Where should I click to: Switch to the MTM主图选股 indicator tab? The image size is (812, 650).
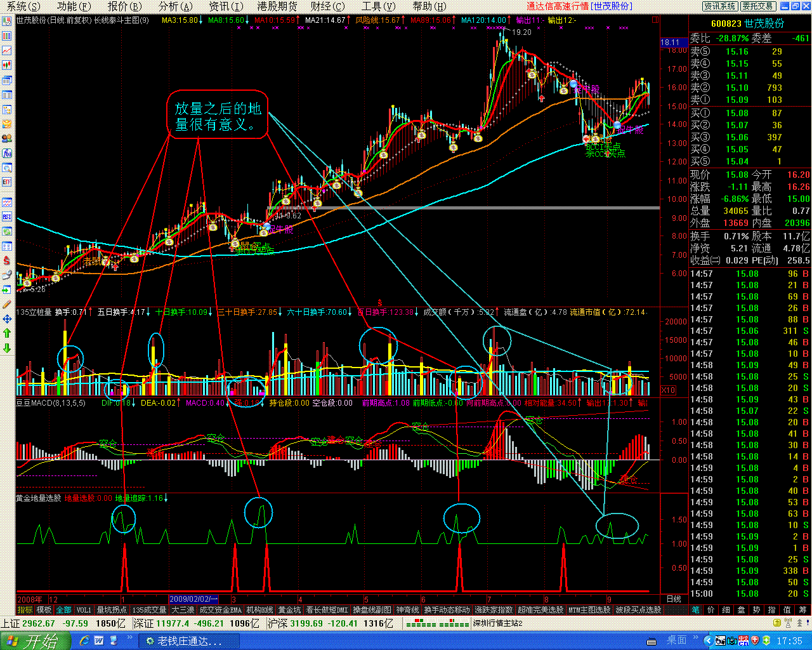coord(589,610)
